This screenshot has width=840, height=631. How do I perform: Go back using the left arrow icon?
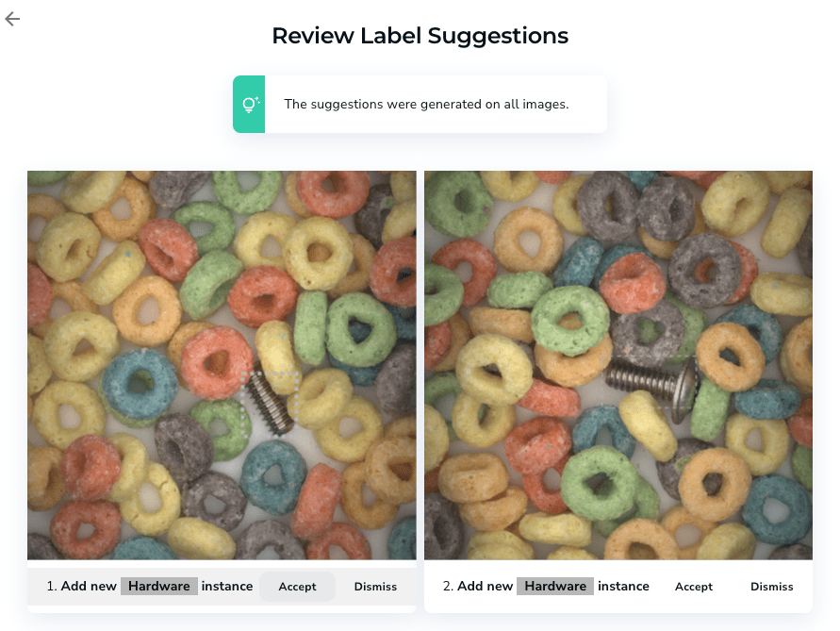coord(12,19)
